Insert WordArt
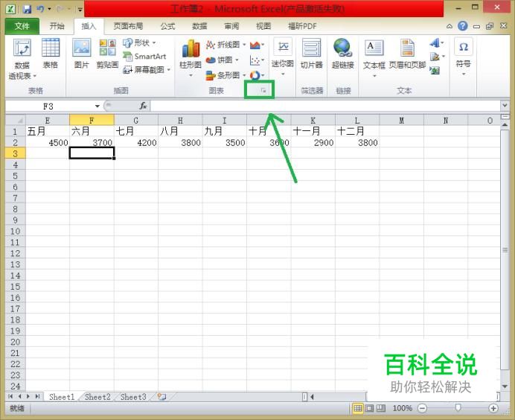 coord(437,42)
